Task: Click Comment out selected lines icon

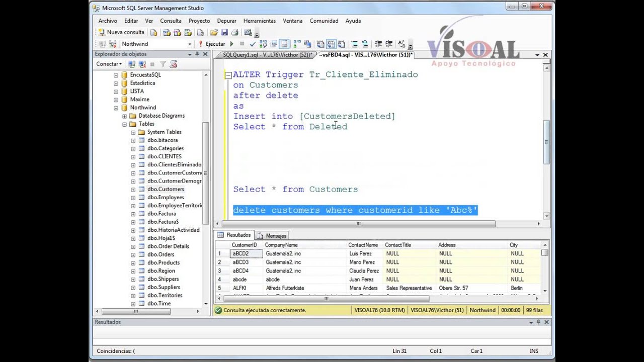Action: [355, 44]
